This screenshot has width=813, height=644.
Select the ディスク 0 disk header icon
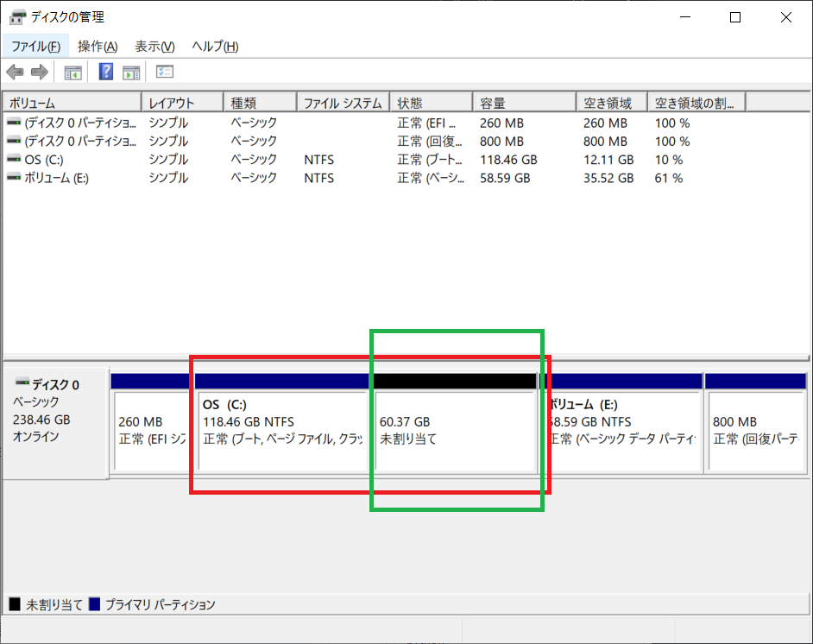pos(22,382)
